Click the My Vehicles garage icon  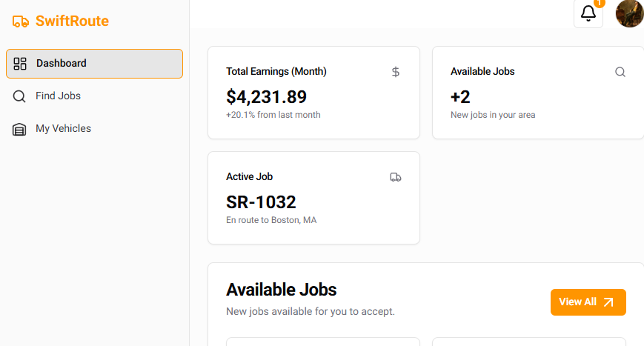pyautogui.click(x=20, y=129)
